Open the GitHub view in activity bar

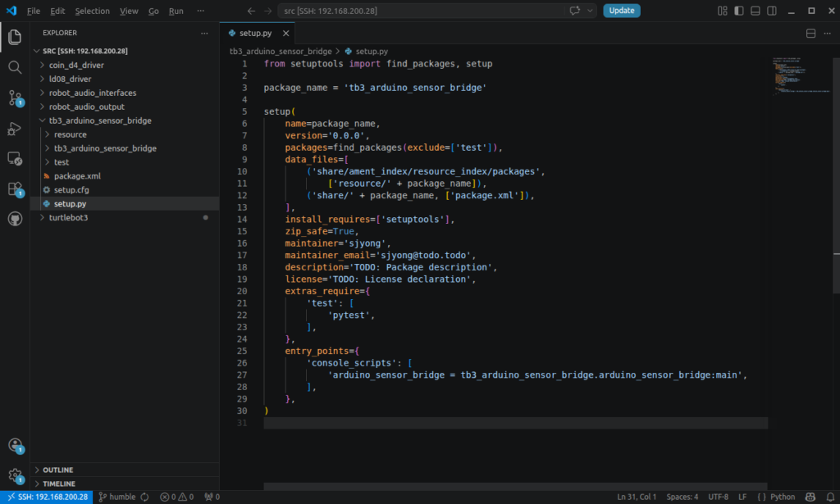click(x=15, y=219)
